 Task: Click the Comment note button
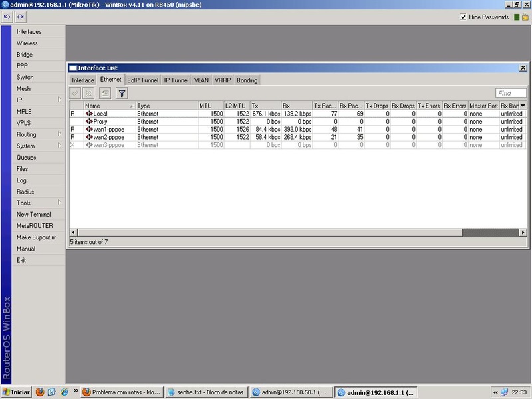tap(105, 93)
